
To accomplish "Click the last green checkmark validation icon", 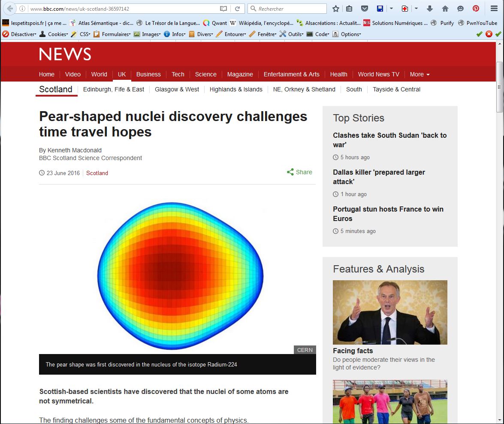I will coord(498,34).
